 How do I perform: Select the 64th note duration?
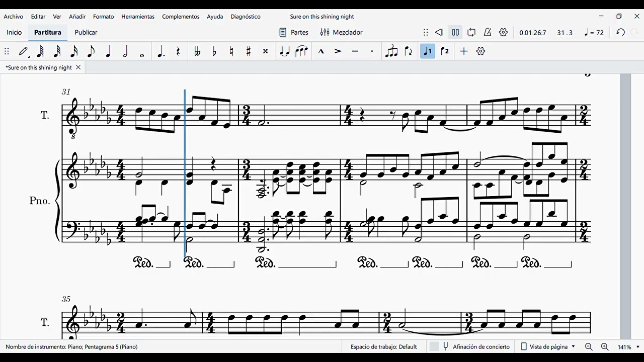point(40,51)
